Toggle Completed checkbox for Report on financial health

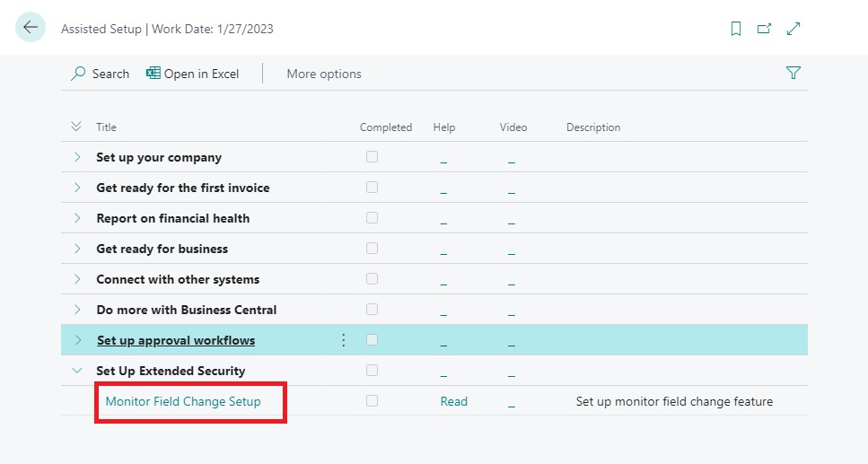372,218
